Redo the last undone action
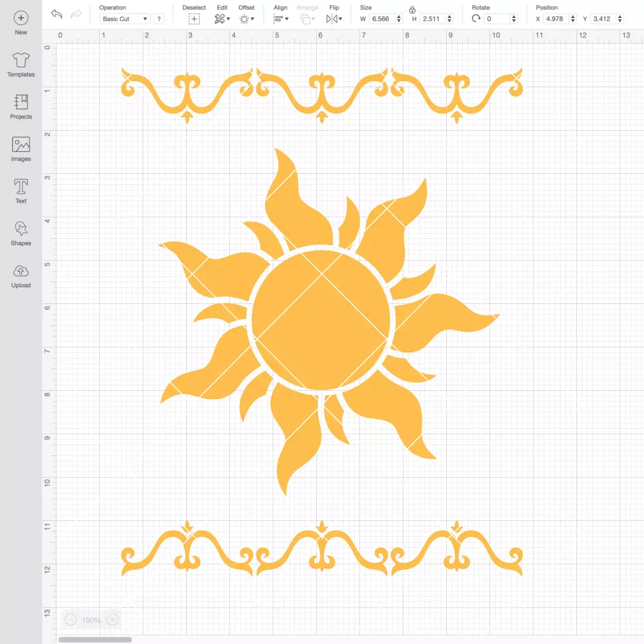 [76, 14]
